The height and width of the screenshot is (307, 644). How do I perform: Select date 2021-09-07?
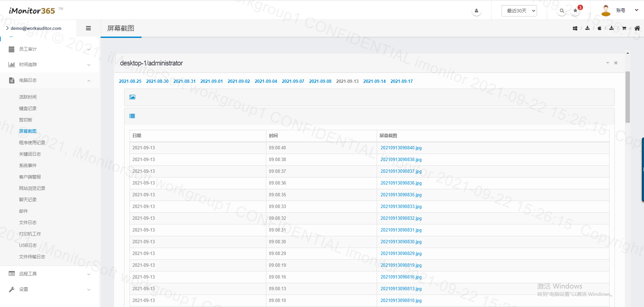click(293, 81)
